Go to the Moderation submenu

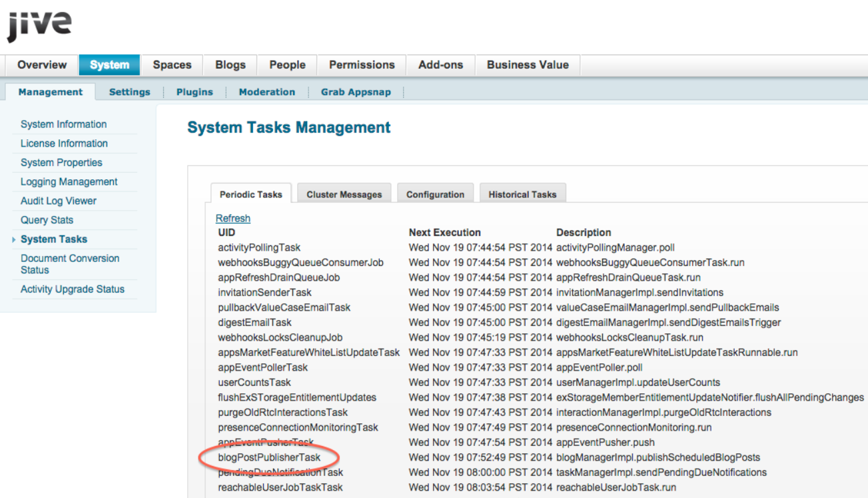tap(266, 92)
